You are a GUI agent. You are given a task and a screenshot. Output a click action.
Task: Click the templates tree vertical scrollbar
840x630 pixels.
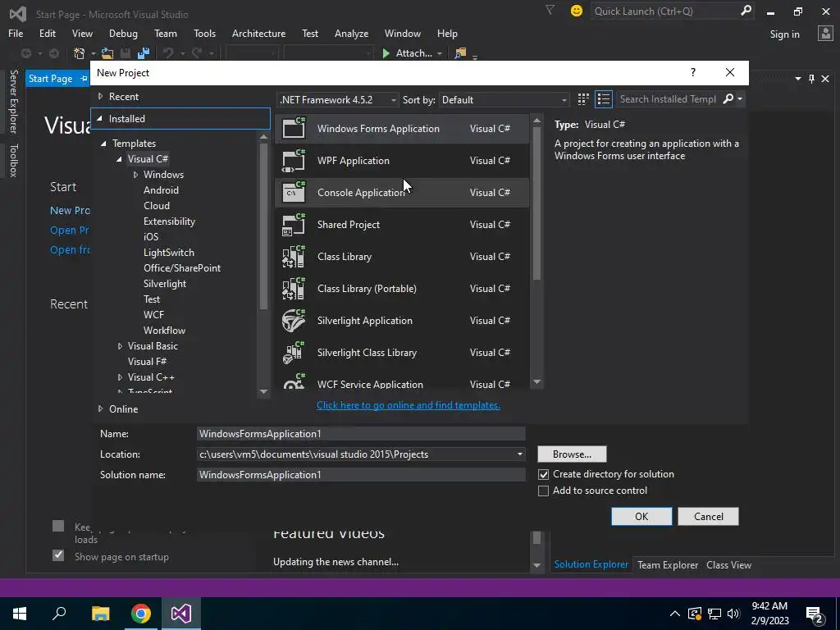click(263, 225)
